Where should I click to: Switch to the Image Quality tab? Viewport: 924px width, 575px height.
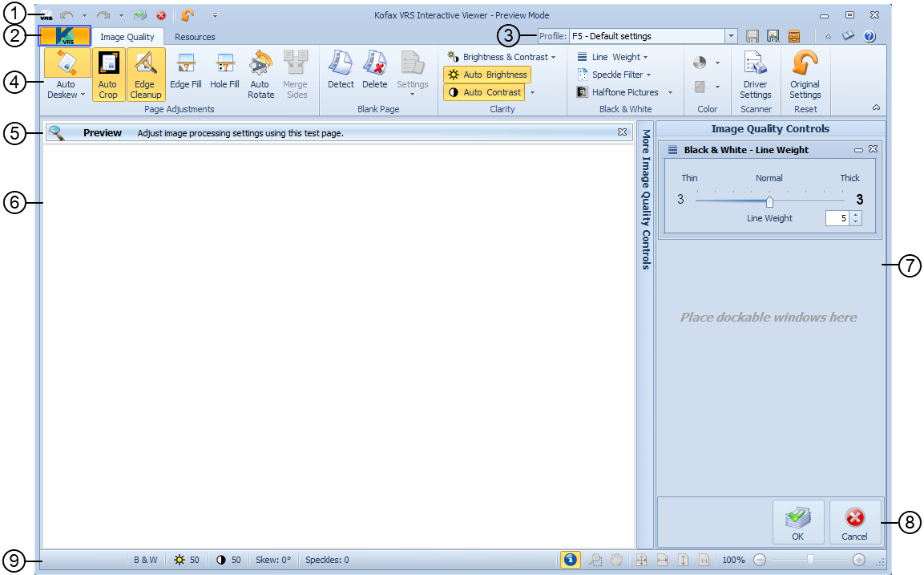coord(127,37)
